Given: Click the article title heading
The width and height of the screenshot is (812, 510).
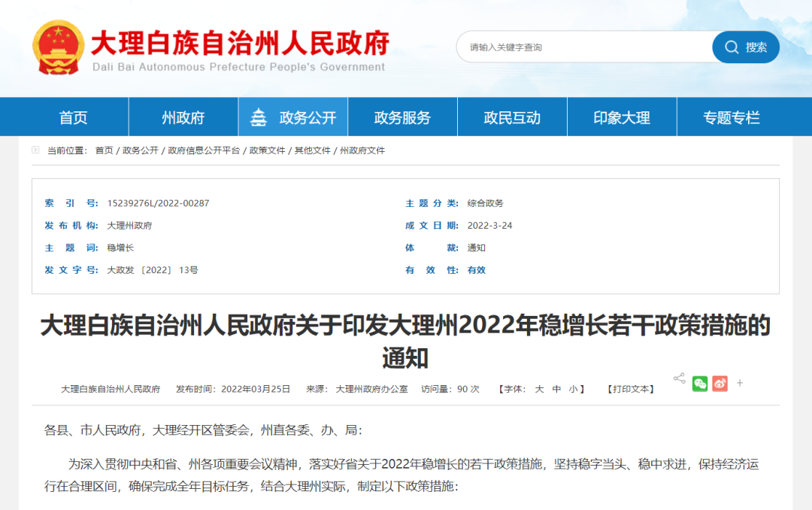Looking at the screenshot, I should tap(405, 341).
